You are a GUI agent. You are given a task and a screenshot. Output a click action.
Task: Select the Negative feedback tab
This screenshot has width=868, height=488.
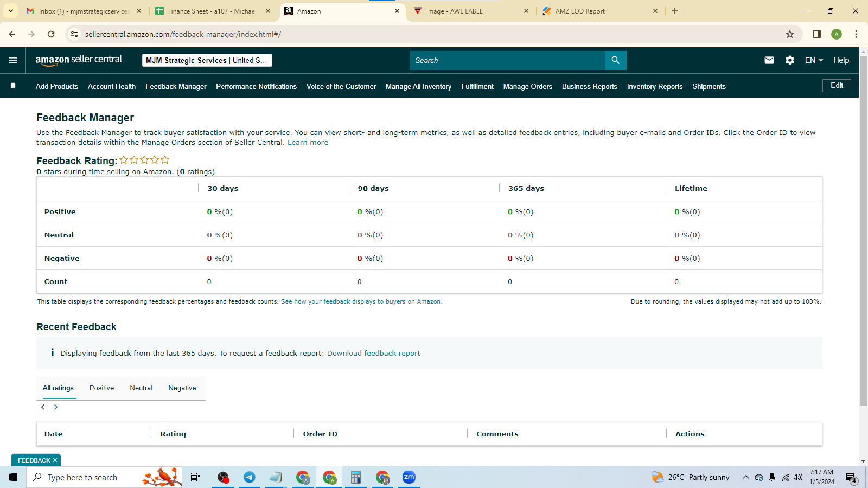point(182,388)
